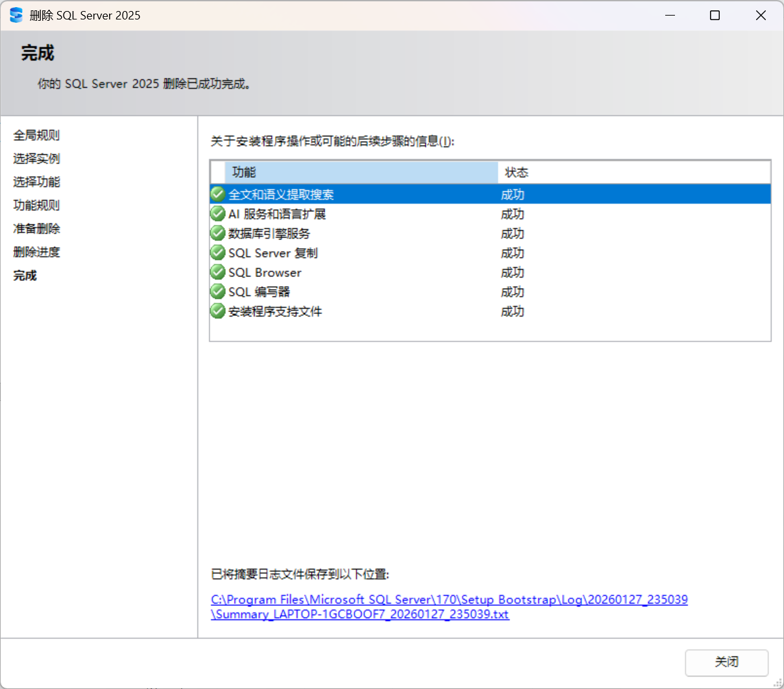Click green check icon beside SQL 编写器
This screenshot has height=689, width=784.
[x=218, y=291]
